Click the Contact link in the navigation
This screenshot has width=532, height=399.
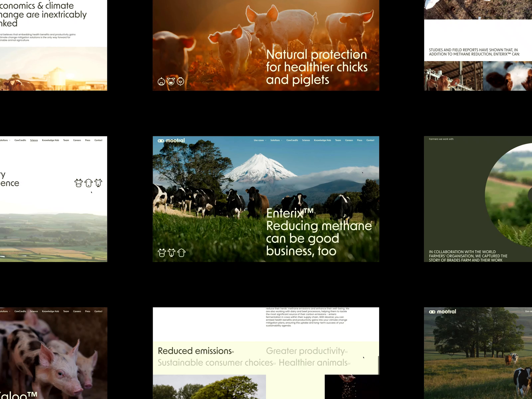click(x=370, y=140)
